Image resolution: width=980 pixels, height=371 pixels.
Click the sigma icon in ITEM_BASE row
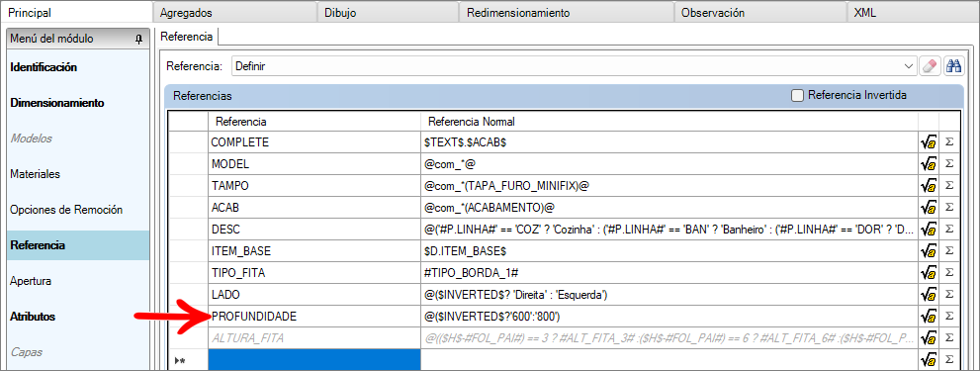(948, 251)
